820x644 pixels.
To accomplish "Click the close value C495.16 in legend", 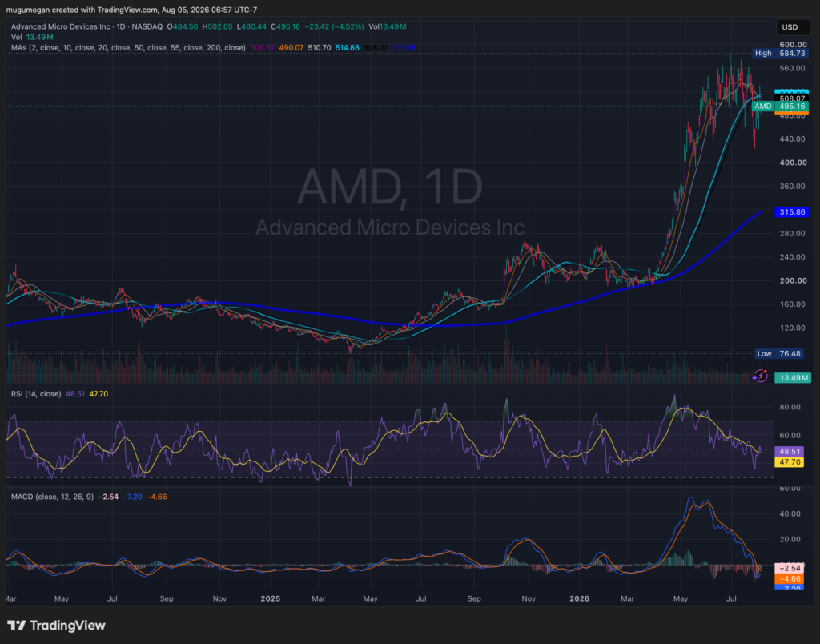I will click(286, 26).
